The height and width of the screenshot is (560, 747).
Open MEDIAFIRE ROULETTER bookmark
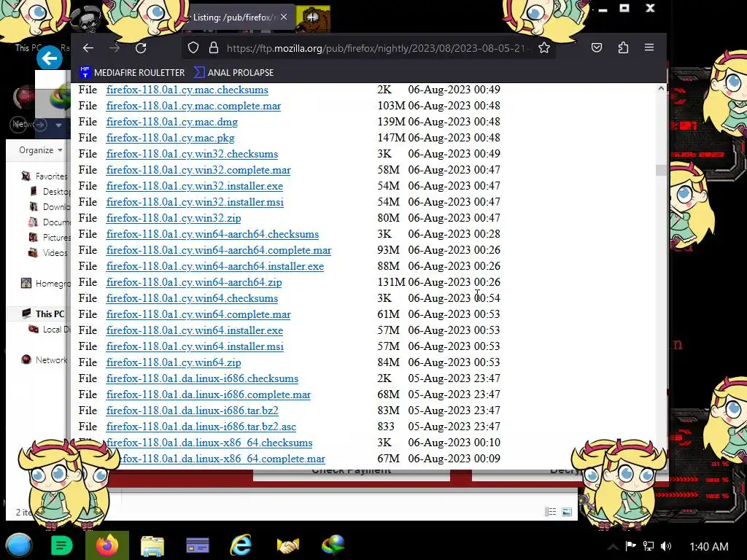[x=133, y=72]
